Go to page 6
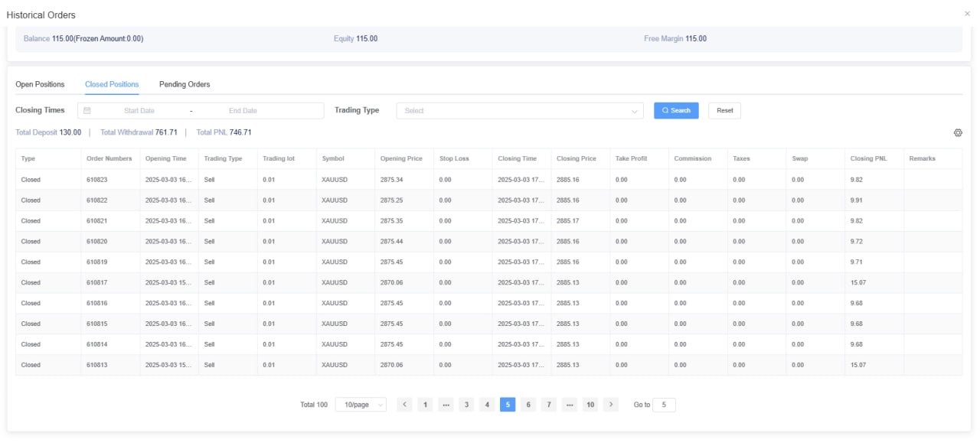Image resolution: width=980 pixels, height=446 pixels. point(528,405)
